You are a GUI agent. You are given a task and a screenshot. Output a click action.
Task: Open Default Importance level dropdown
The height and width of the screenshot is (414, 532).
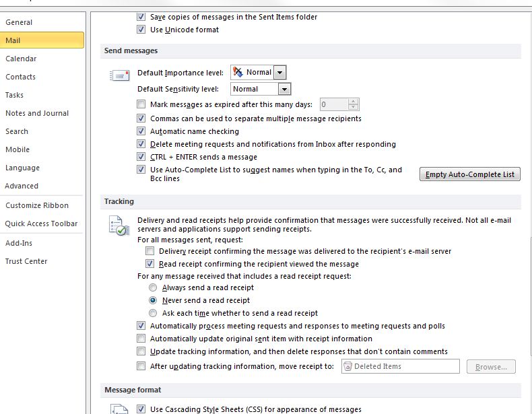(280, 73)
